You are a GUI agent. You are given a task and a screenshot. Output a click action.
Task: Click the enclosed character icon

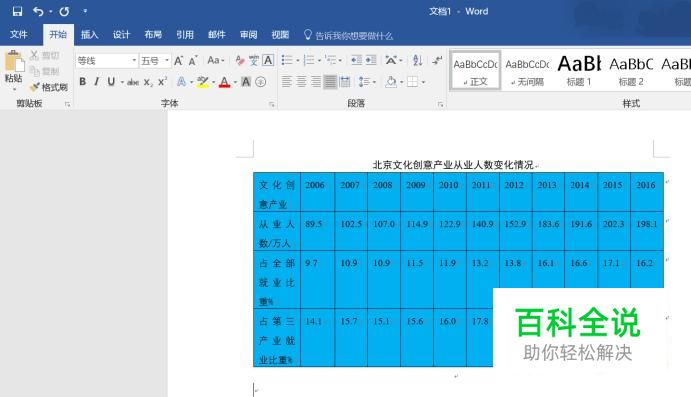pyautogui.click(x=260, y=82)
